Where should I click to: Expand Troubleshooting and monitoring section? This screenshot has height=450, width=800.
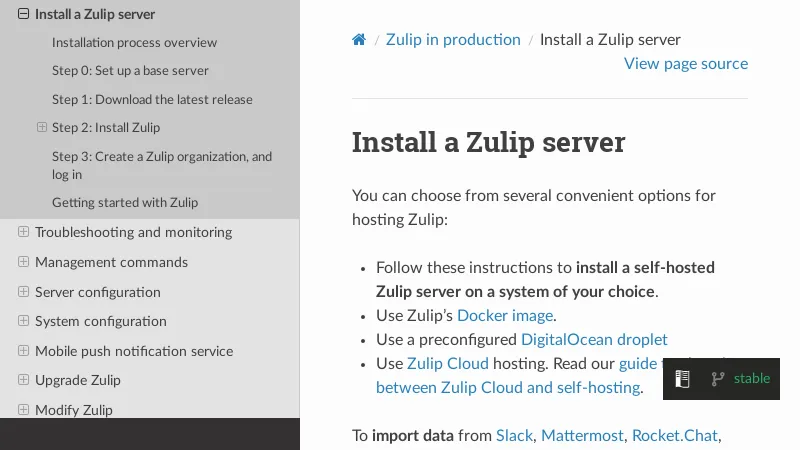pyautogui.click(x=24, y=232)
